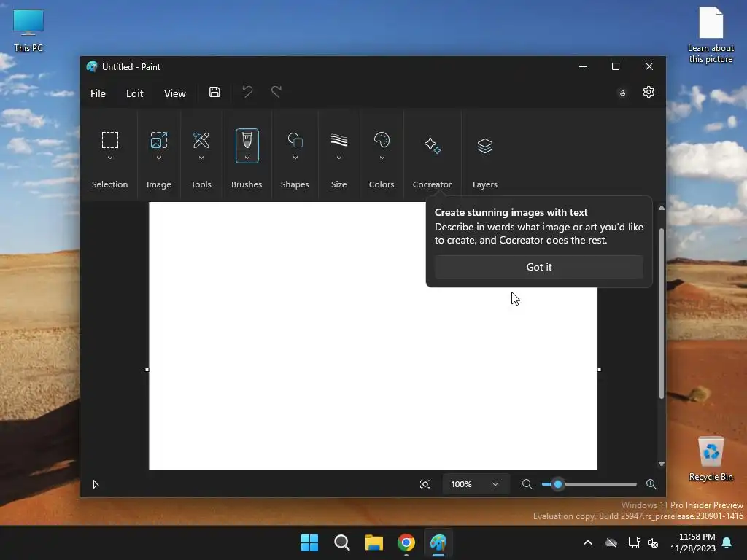Expand the Colors dropdown chevron
The height and width of the screenshot is (560, 747).
382,157
